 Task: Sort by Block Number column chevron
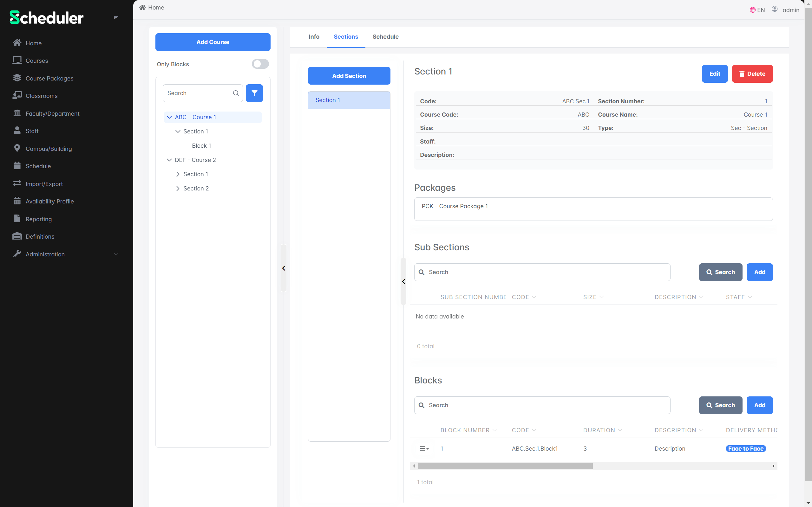coord(494,430)
